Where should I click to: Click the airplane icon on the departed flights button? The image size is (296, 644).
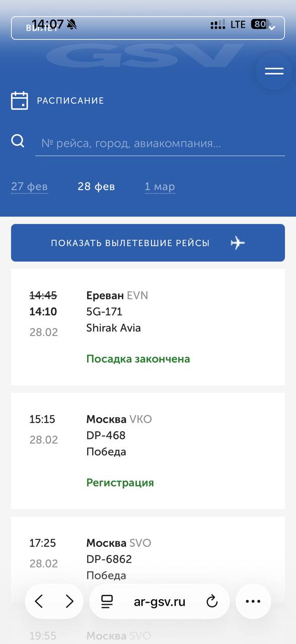point(237,243)
